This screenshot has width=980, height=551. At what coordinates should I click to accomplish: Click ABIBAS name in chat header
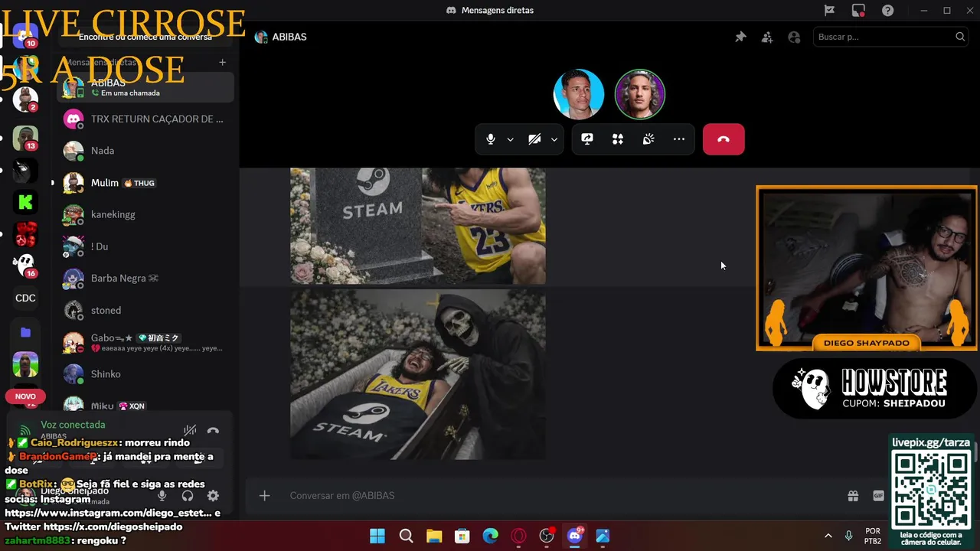(289, 37)
